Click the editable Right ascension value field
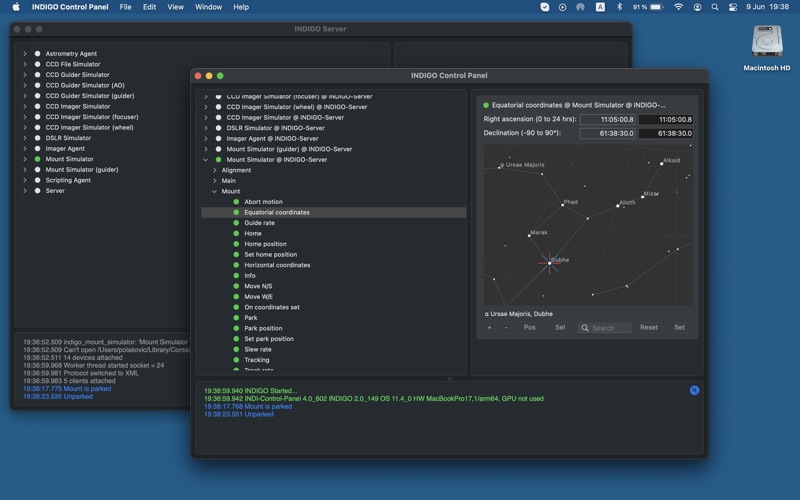800x500 pixels. tap(666, 119)
